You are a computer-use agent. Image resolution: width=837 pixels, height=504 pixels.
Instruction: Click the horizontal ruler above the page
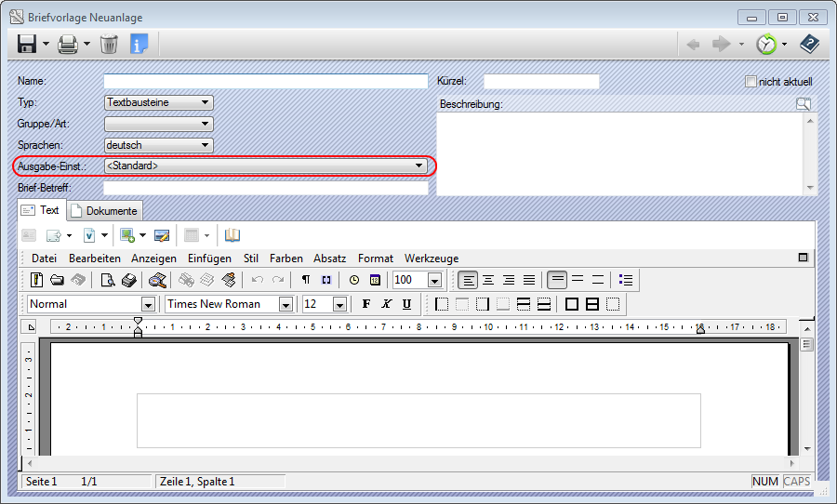click(x=418, y=327)
